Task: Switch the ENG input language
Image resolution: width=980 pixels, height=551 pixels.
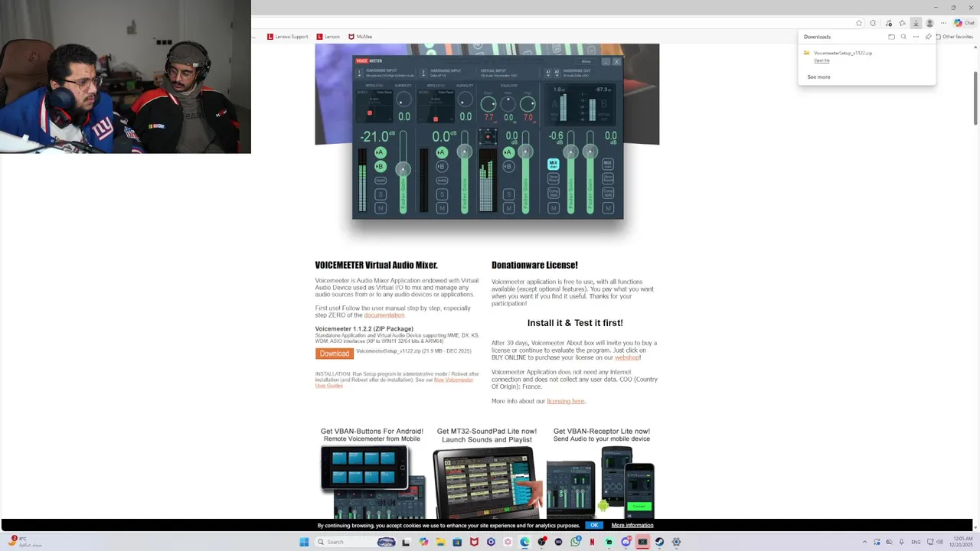Action: click(916, 542)
